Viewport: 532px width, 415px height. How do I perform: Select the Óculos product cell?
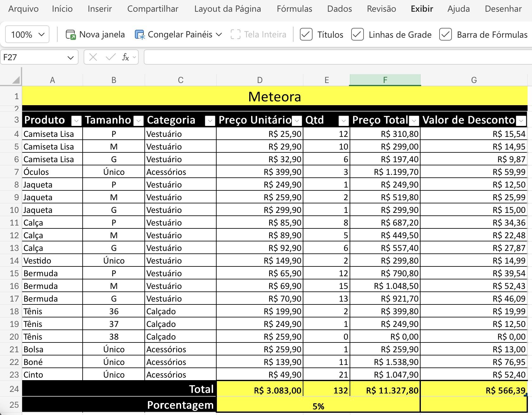coord(53,172)
